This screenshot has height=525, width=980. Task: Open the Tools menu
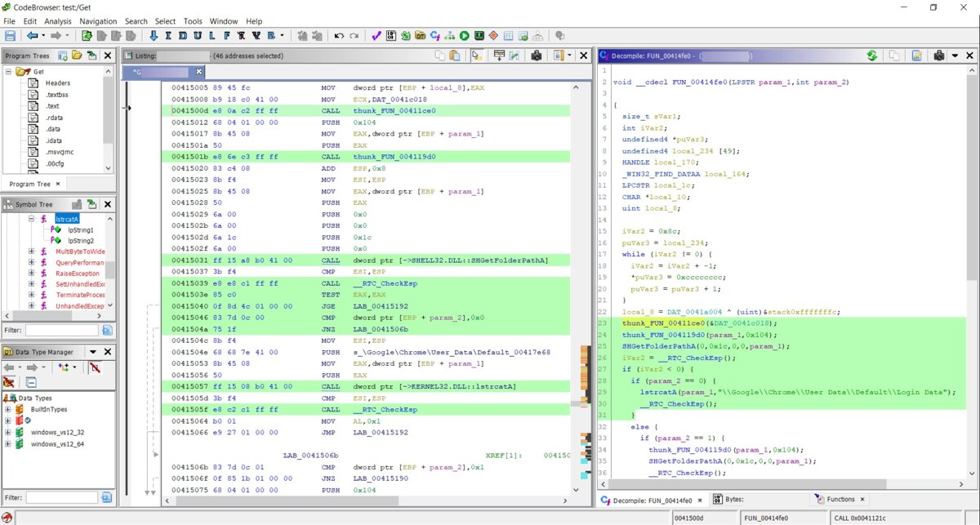click(193, 21)
